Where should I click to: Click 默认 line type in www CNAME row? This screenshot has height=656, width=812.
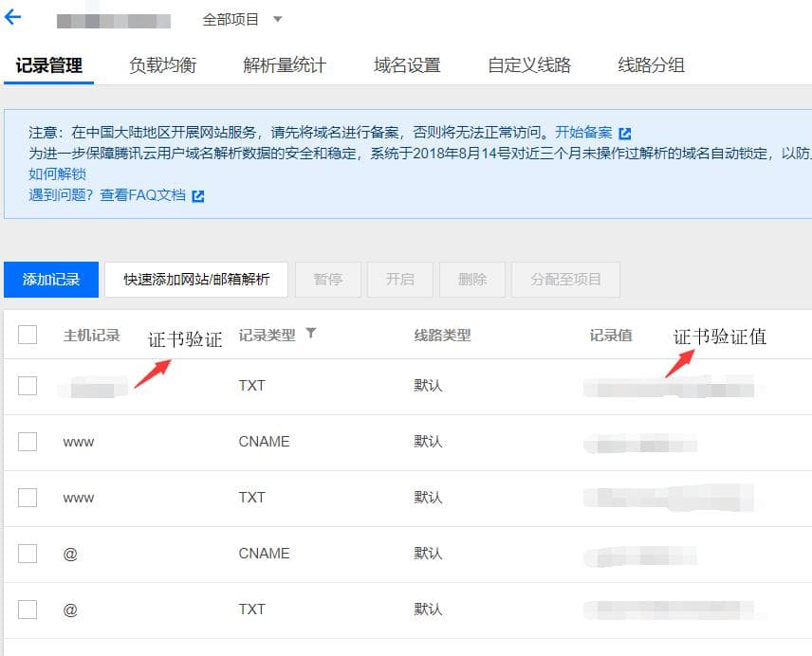click(x=428, y=442)
